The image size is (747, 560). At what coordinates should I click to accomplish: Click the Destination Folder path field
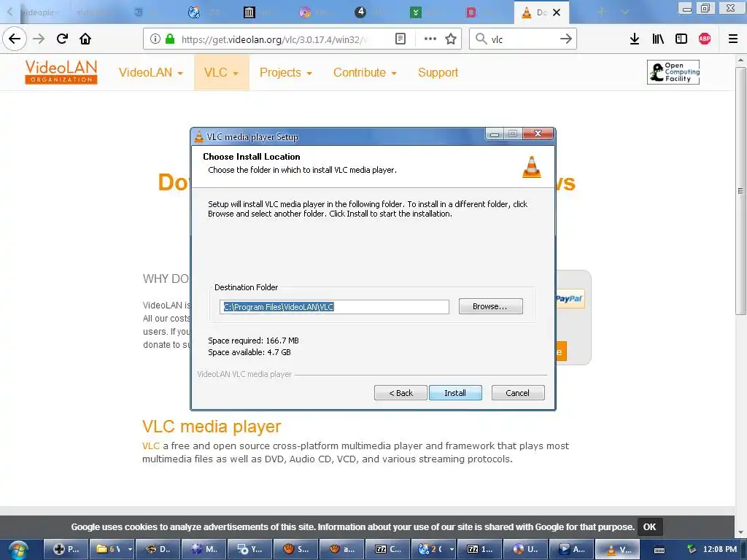(334, 307)
